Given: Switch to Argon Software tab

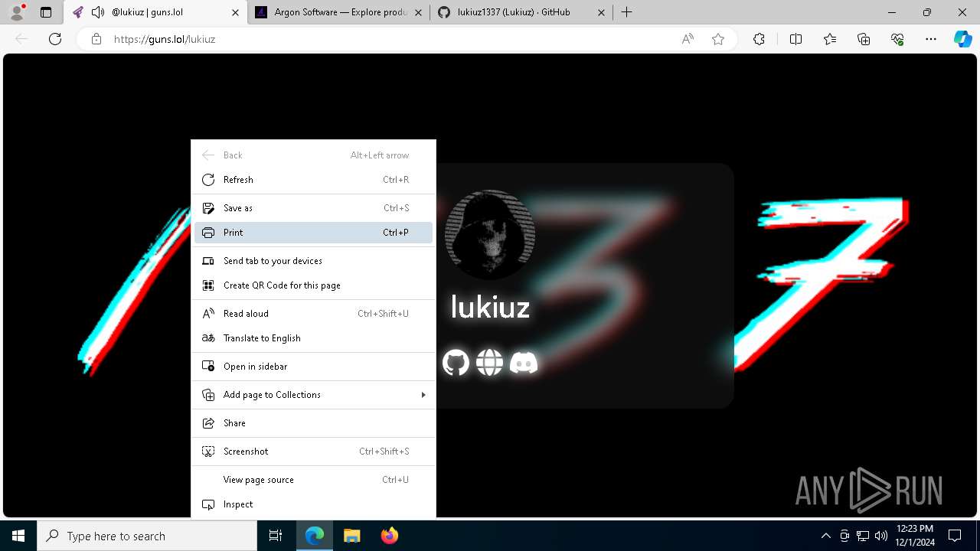Looking at the screenshot, I should tap(338, 12).
